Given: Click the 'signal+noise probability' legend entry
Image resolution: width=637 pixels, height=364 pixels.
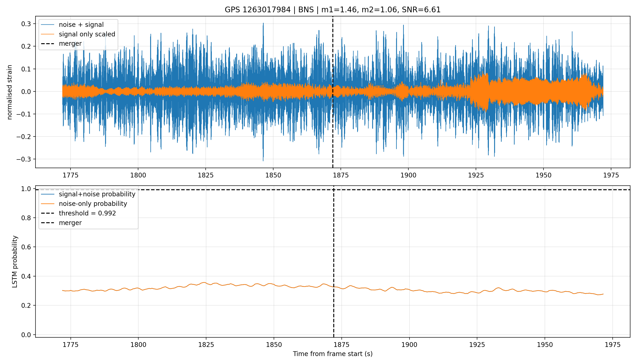Looking at the screenshot, I should (x=88, y=194).
